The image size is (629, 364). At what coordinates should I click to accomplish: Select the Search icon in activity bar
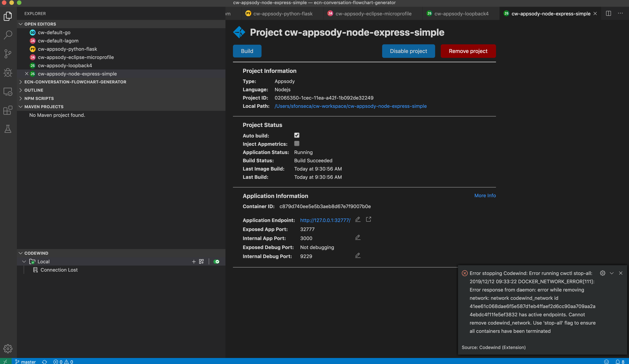8,35
